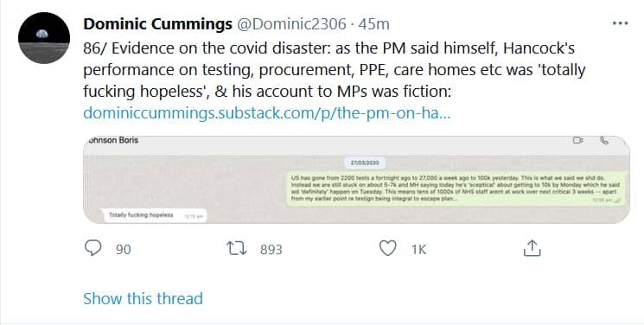Image resolution: width=644 pixels, height=325 pixels.
Task: Open the 45m timestamp link
Action: point(373,24)
